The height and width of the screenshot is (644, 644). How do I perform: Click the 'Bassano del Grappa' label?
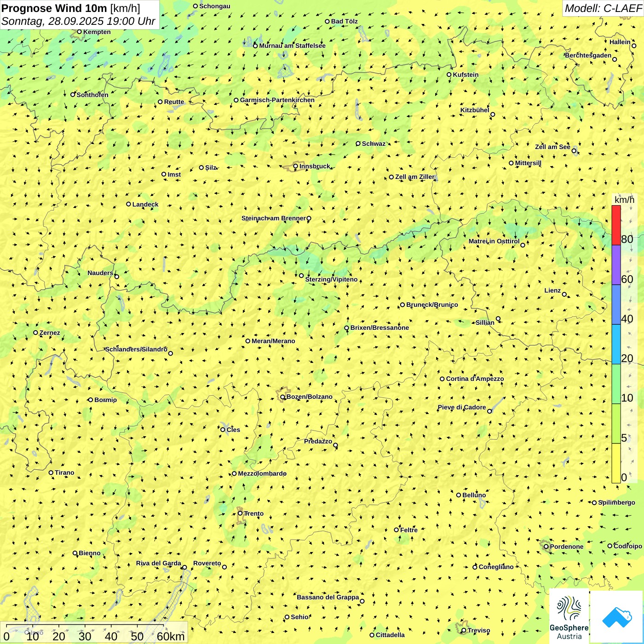tap(328, 597)
